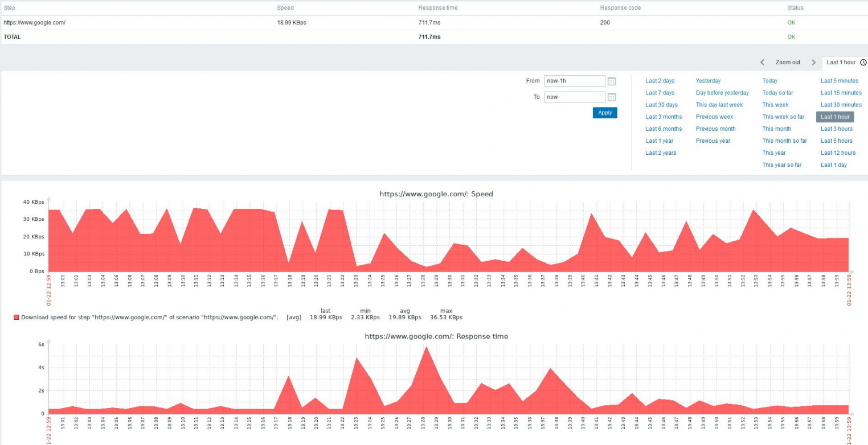Screen dimensions: 868x445
Task: Choose the Today so far range
Action: pos(777,93)
